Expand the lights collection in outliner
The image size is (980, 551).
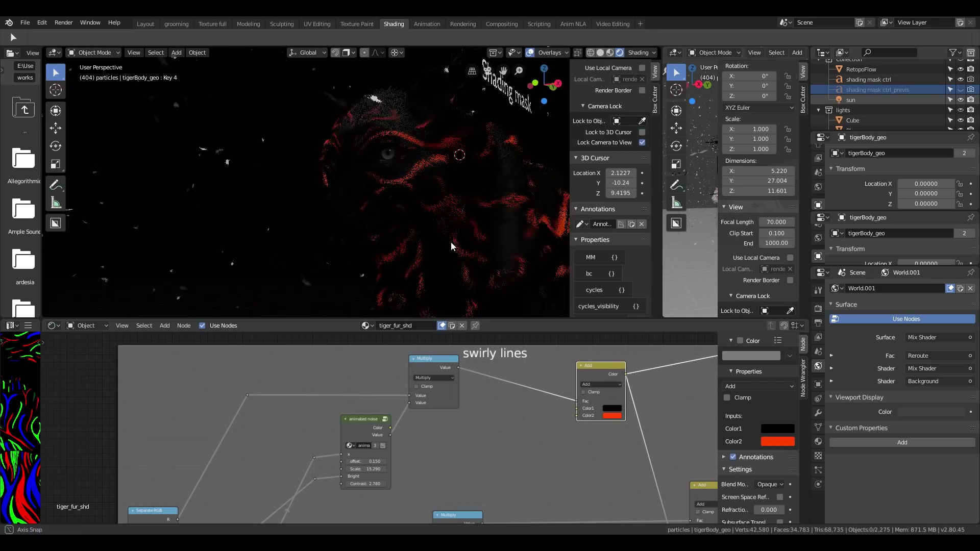coord(819,110)
